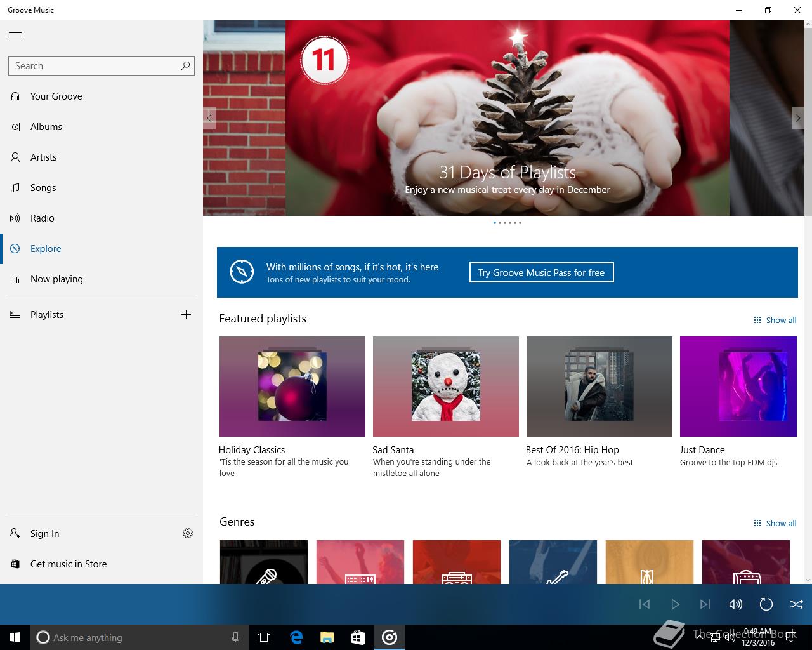The image size is (812, 650).
Task: Click the Playlists list icon
Action: point(15,315)
